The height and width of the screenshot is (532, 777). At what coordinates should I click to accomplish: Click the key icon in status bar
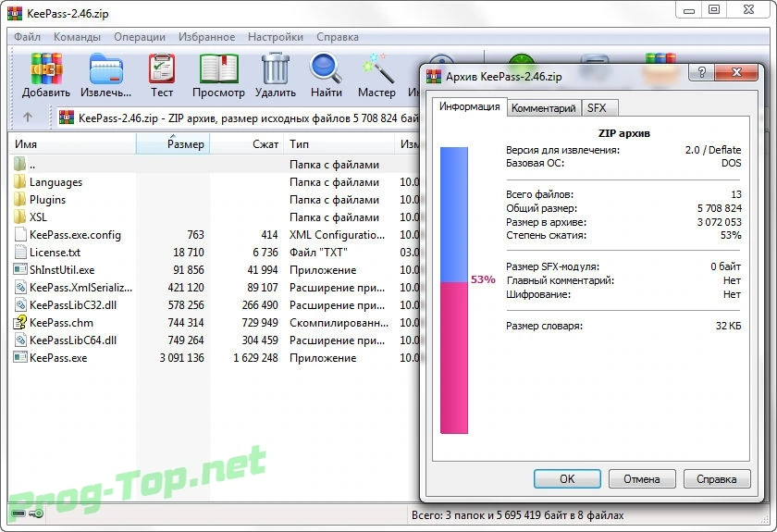pos(36,513)
